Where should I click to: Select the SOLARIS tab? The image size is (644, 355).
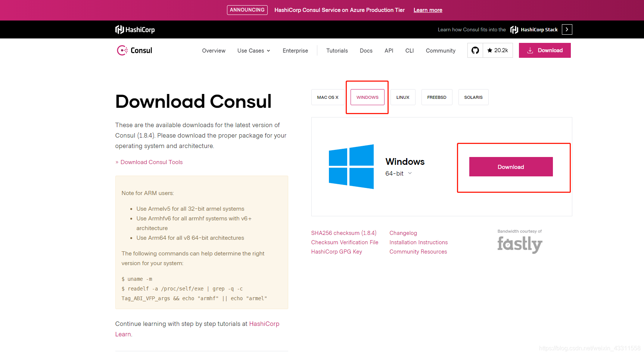pyautogui.click(x=473, y=97)
